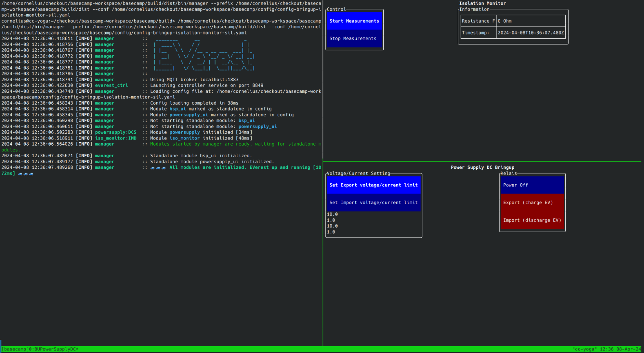Click the cc-yoga hostname in the status bar

[583, 348]
